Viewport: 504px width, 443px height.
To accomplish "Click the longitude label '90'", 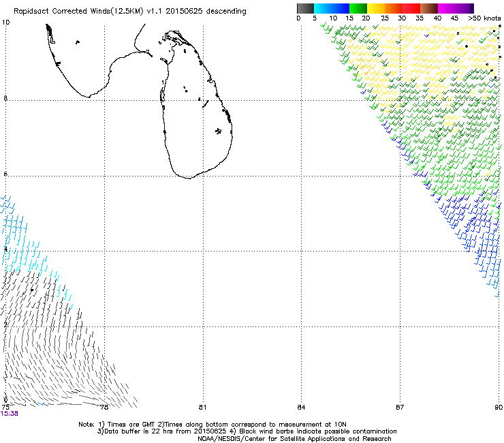I will tap(499, 408).
